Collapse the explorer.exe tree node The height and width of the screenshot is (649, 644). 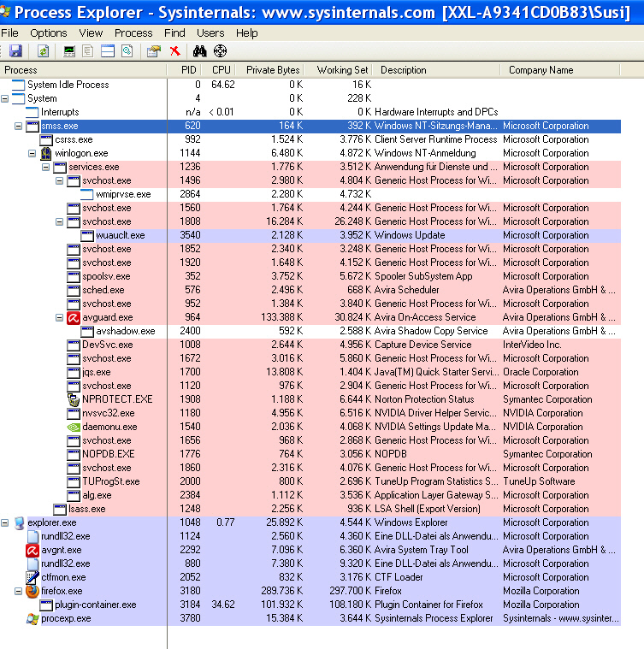[x=4, y=522]
